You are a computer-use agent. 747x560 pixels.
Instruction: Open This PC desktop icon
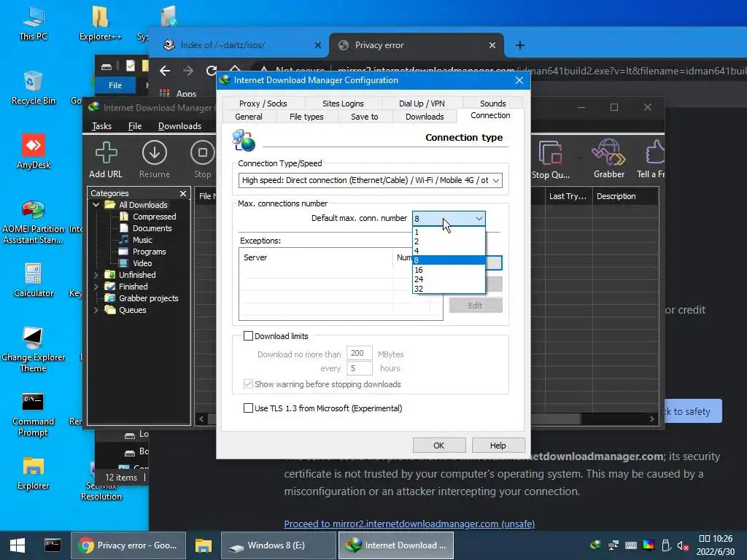(x=33, y=23)
